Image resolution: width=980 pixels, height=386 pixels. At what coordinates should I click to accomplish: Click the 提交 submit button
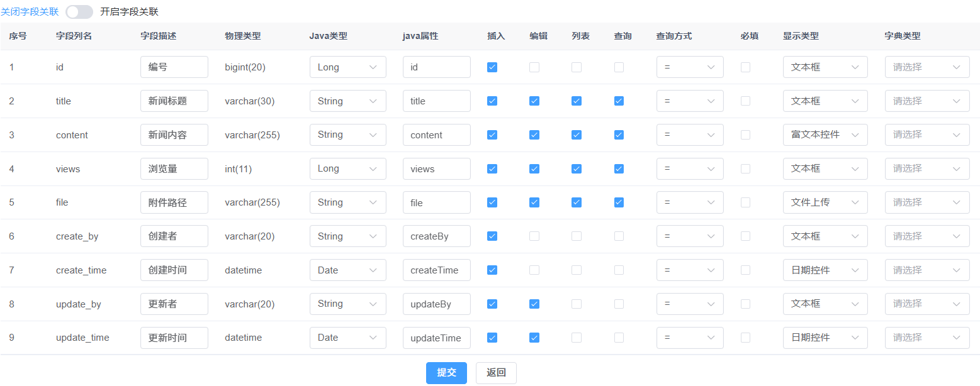446,373
